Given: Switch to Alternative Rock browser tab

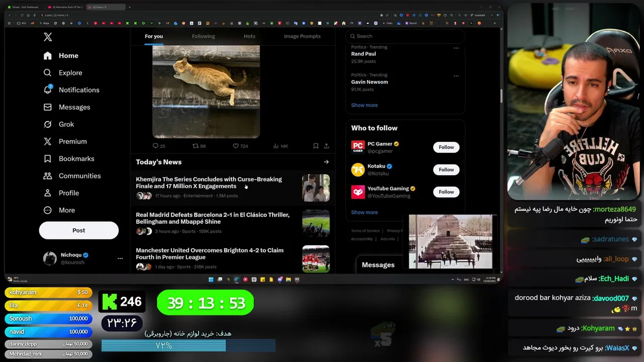Looking at the screenshot, I should point(65,7).
